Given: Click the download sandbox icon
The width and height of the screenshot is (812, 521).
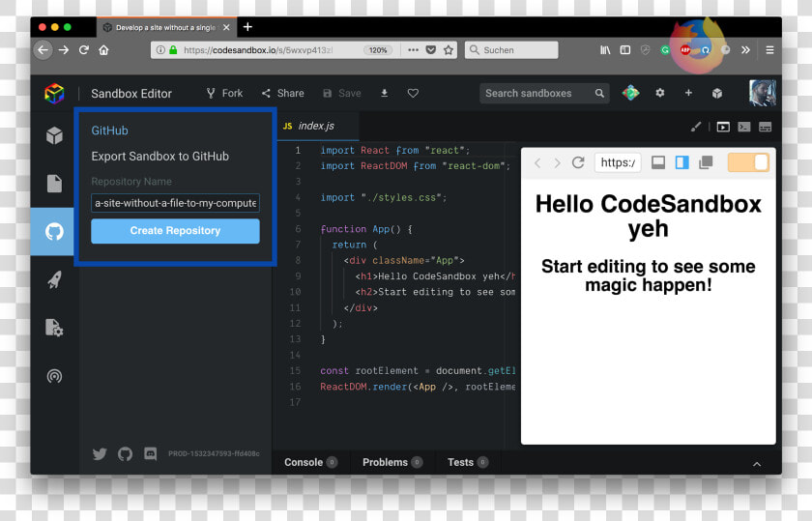Looking at the screenshot, I should (x=385, y=93).
